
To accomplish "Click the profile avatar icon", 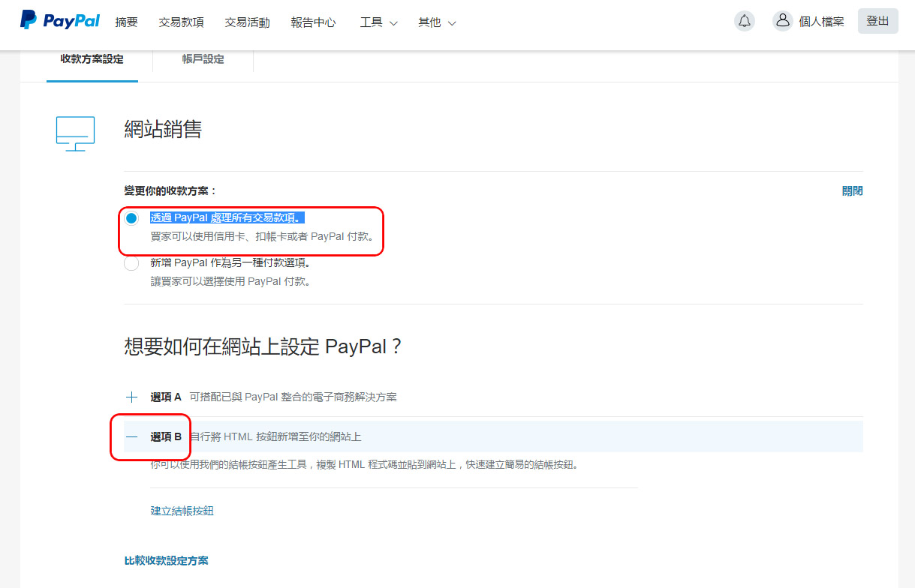I will point(783,21).
